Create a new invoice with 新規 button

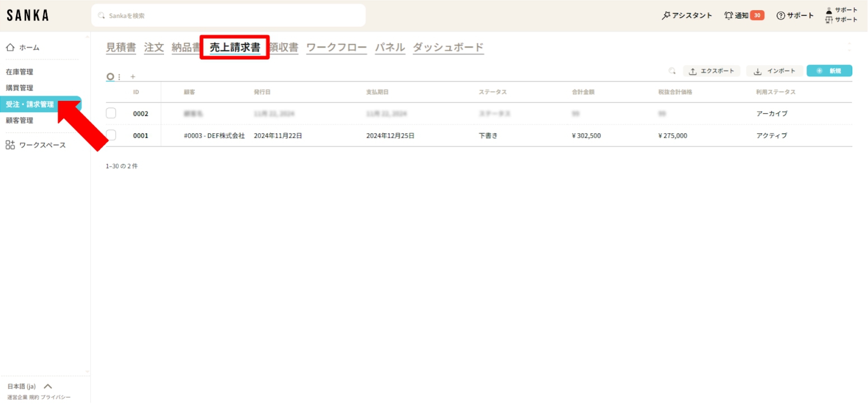coord(829,71)
